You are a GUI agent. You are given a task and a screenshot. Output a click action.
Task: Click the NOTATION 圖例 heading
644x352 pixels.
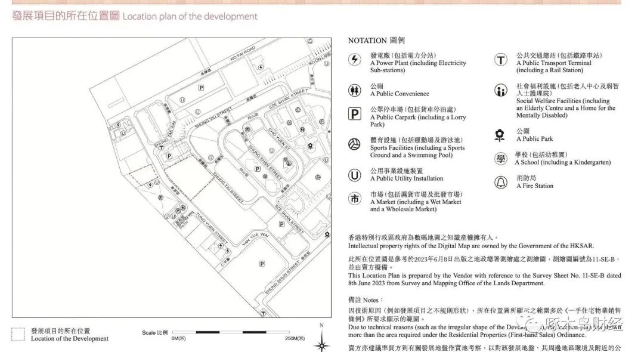pos(377,41)
